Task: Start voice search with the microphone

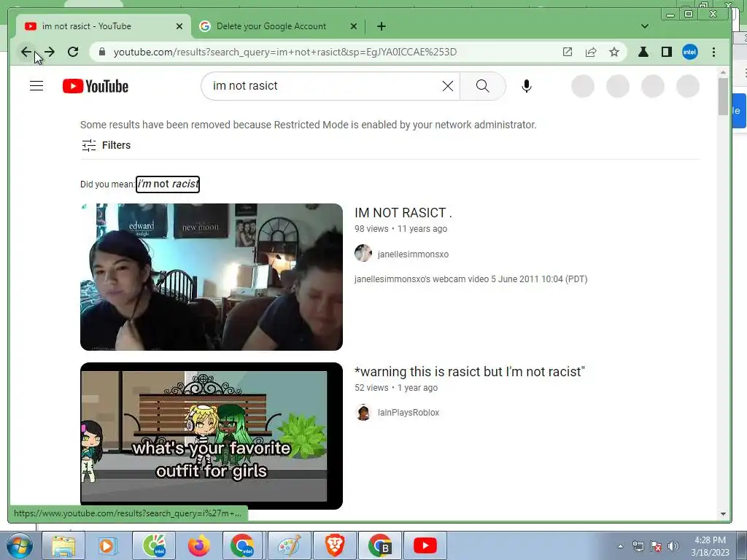Action: 527,86
